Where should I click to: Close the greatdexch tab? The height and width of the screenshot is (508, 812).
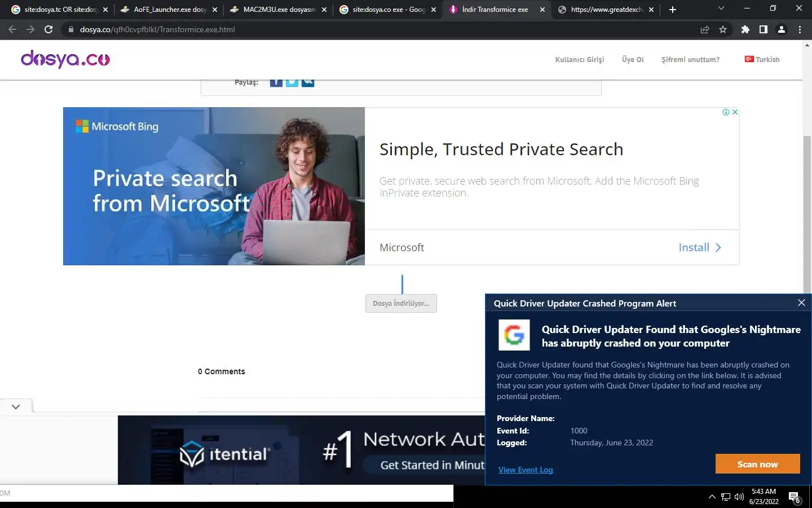click(651, 10)
